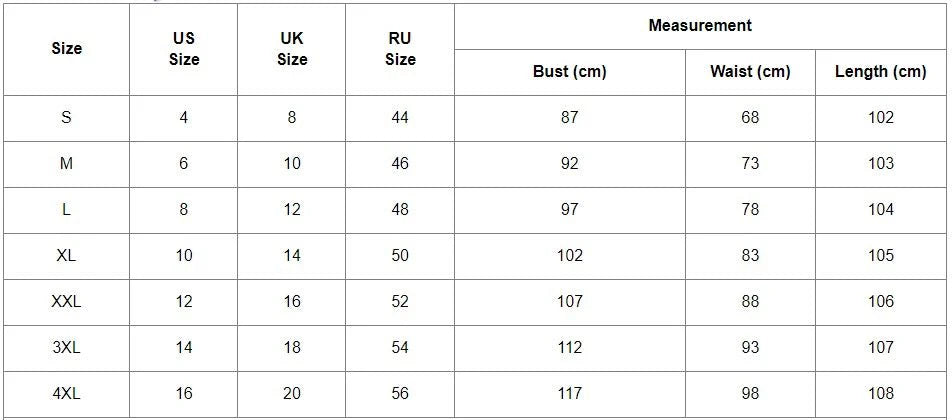The width and height of the screenshot is (952, 420).
Task: Click the Size column header
Action: [x=66, y=49]
